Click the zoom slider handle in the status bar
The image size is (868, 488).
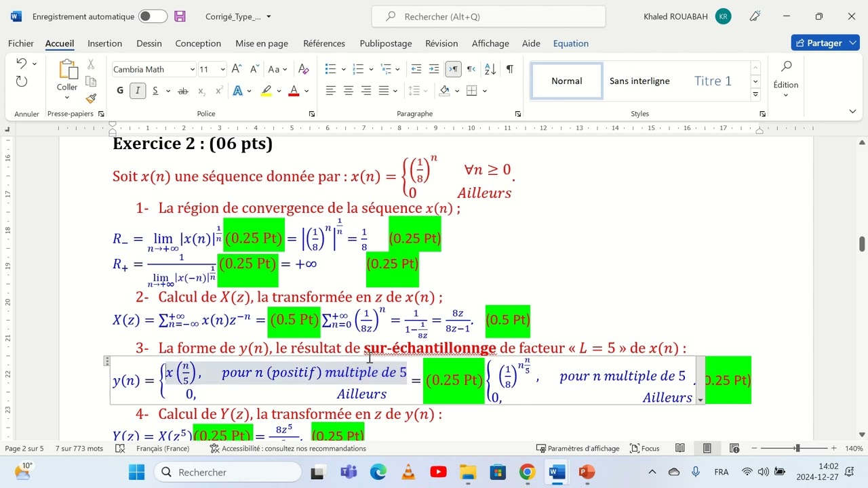point(797,448)
